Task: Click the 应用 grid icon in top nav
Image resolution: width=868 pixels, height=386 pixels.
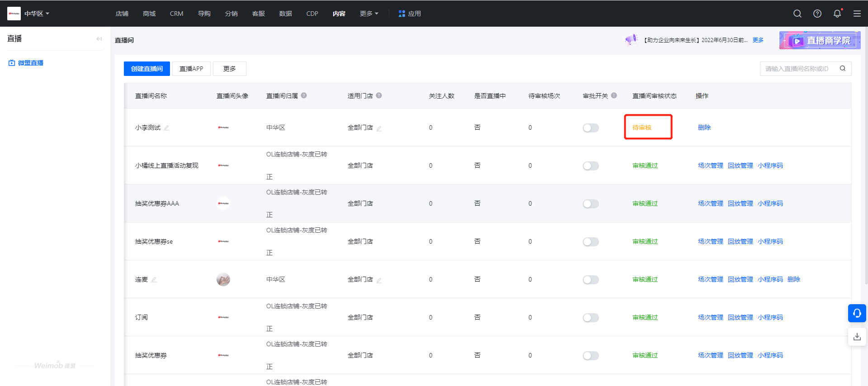Action: coord(401,14)
